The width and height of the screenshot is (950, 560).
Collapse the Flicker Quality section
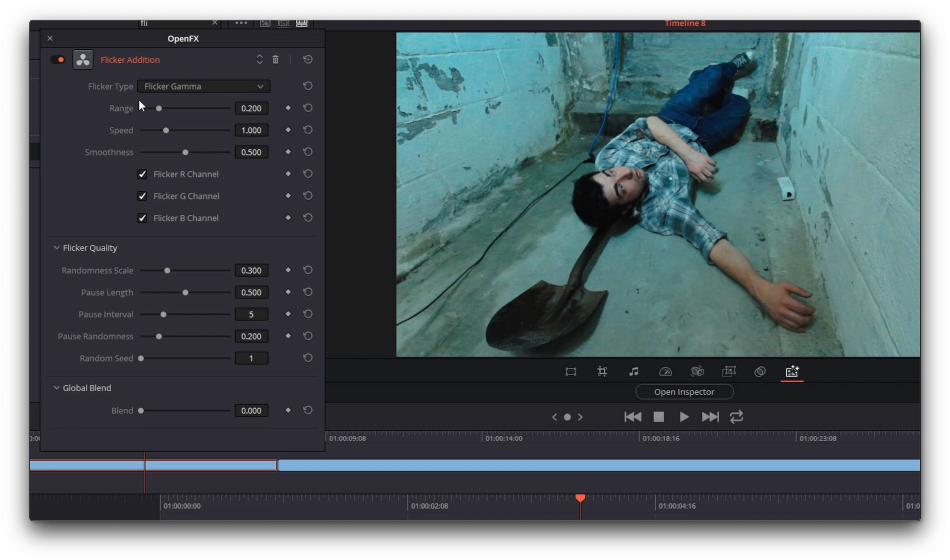click(x=57, y=247)
